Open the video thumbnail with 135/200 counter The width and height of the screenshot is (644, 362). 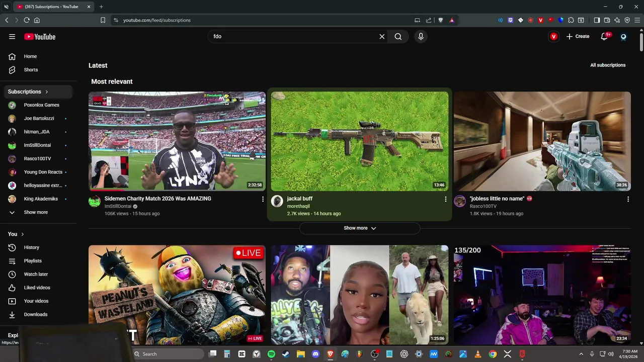pyautogui.click(x=542, y=295)
